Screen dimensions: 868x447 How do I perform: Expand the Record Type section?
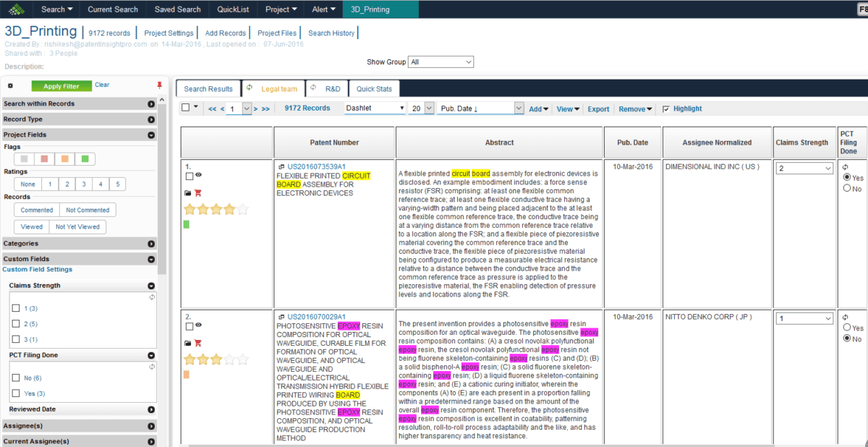79,119
